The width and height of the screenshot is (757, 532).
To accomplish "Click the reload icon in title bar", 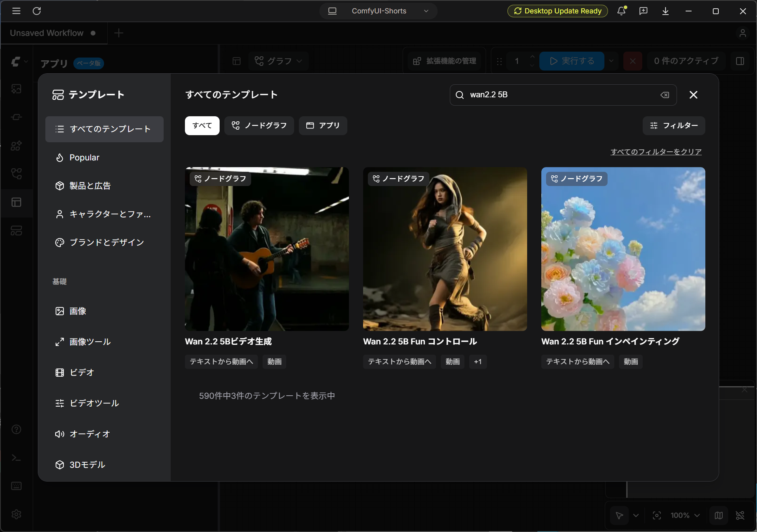I will 37,11.
